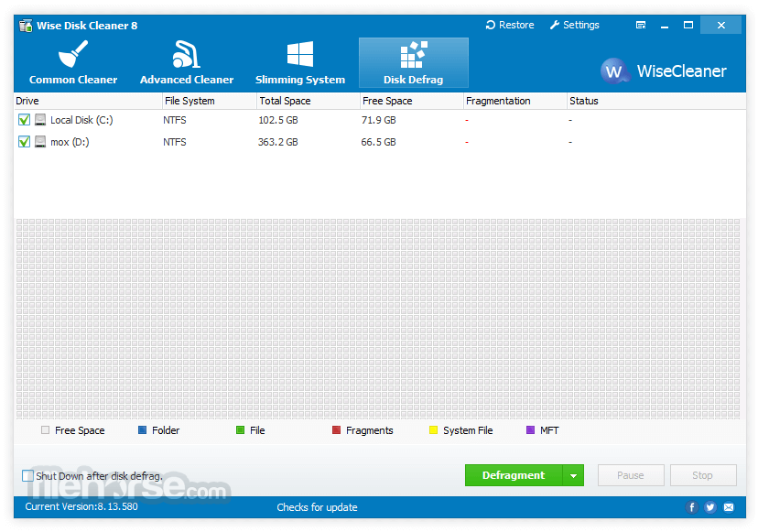Click the NTFS value for Local Disk (C:)
758x532 pixels.
point(175,120)
